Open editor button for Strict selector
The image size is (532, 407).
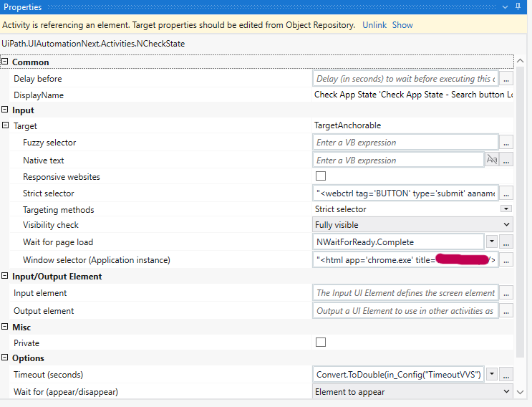(506, 193)
